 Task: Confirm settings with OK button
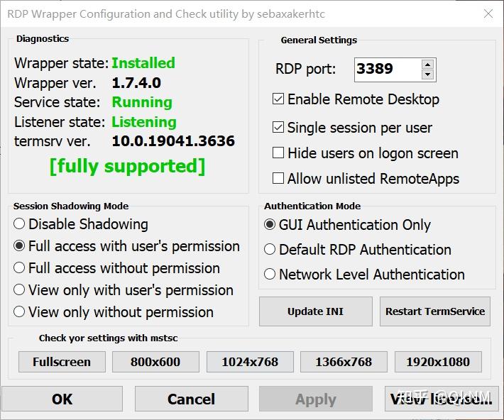point(62,399)
